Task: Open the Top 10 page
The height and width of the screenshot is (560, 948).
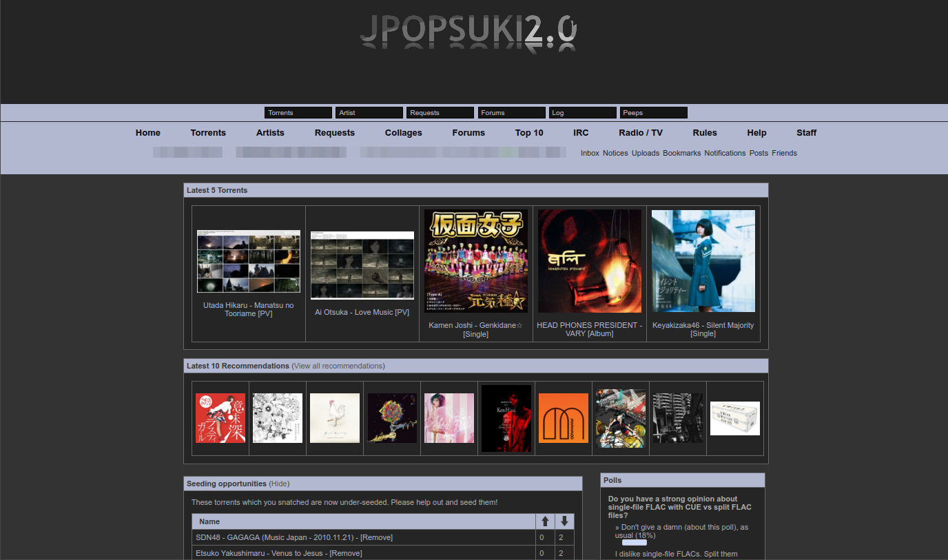Action: [529, 133]
